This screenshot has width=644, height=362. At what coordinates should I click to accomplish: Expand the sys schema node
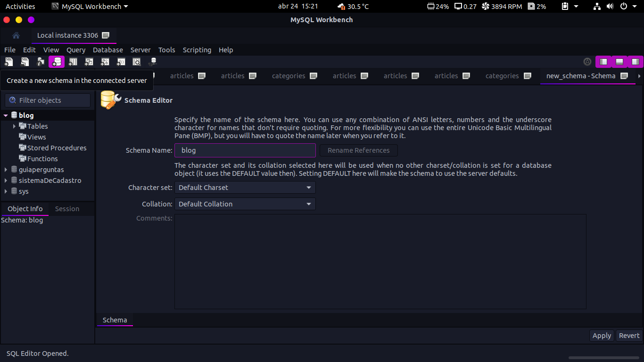pos(6,191)
